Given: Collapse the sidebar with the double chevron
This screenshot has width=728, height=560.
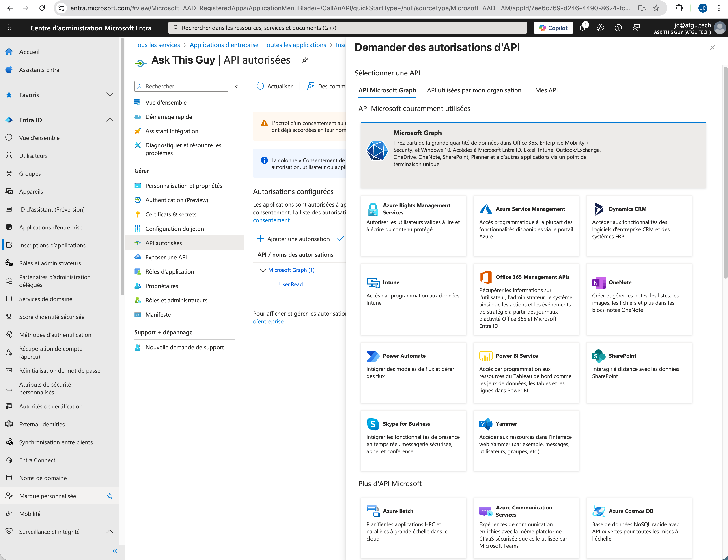Looking at the screenshot, I should (115, 551).
